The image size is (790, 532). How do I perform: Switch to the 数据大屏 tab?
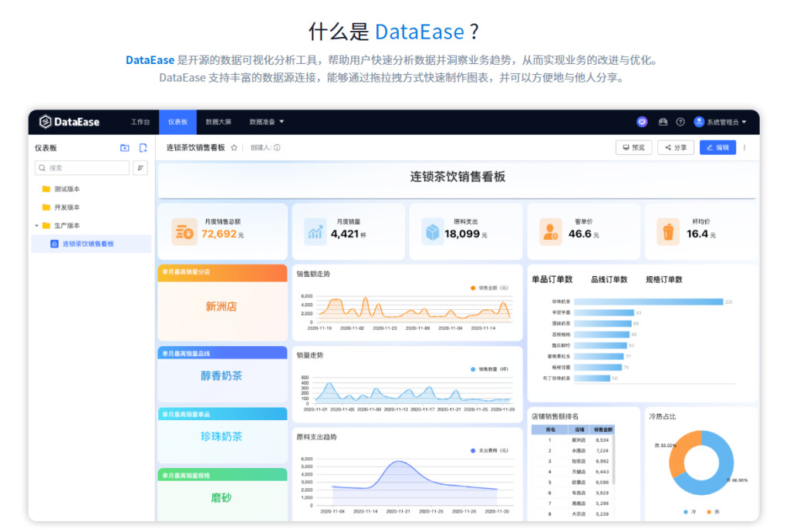218,122
